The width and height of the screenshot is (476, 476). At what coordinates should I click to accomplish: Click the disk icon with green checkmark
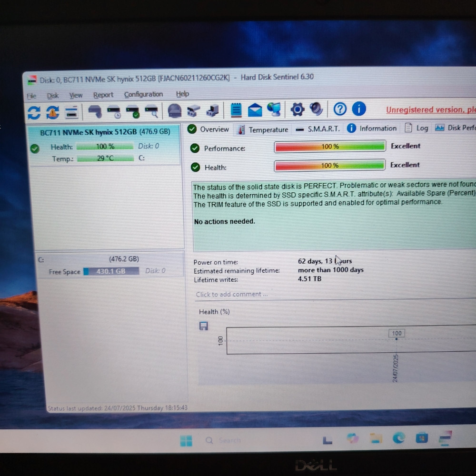[x=133, y=111]
